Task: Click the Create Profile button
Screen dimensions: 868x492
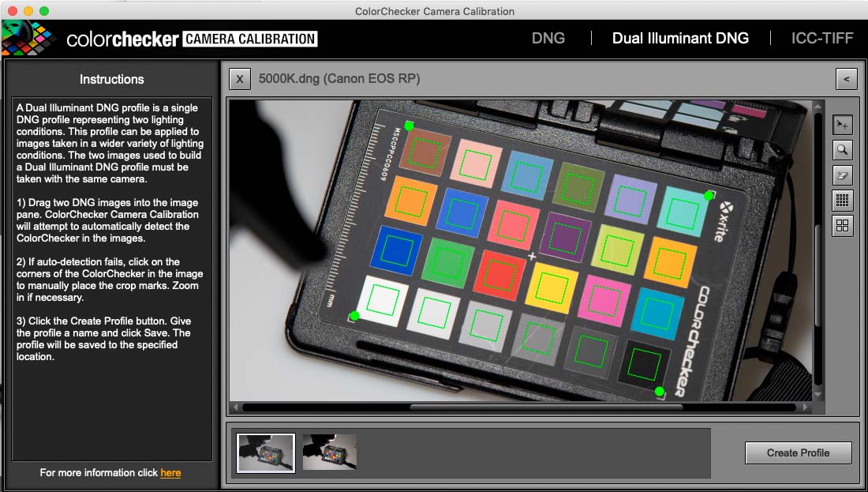Action: [799, 453]
